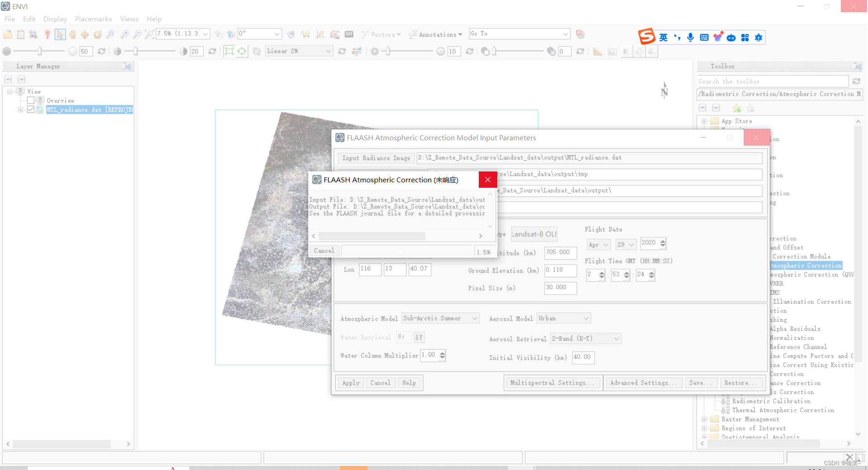Uncheck the MTL_radiance.dat layer checkbox

[x=31, y=109]
